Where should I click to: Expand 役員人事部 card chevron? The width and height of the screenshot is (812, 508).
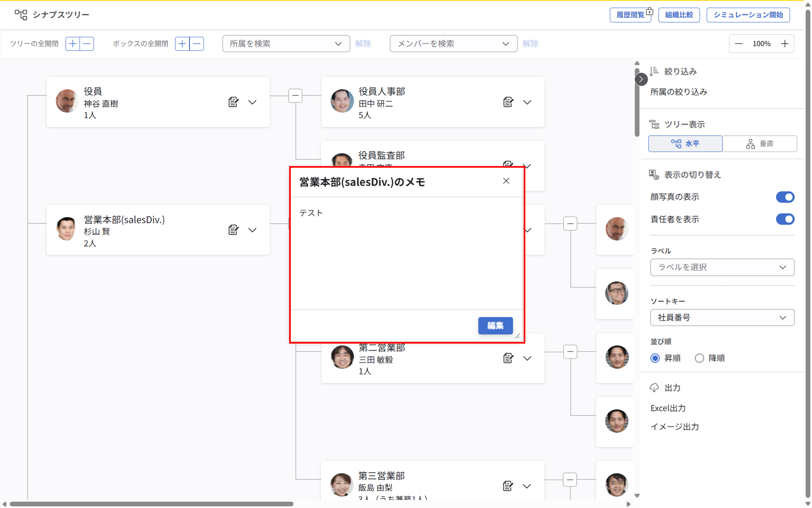tap(527, 102)
